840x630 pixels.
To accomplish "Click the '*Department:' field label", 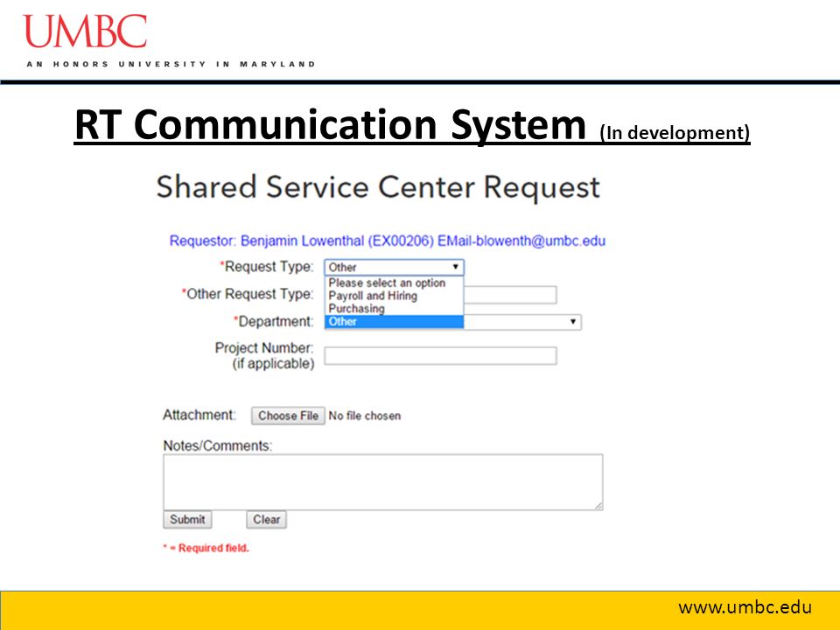I will [x=273, y=321].
